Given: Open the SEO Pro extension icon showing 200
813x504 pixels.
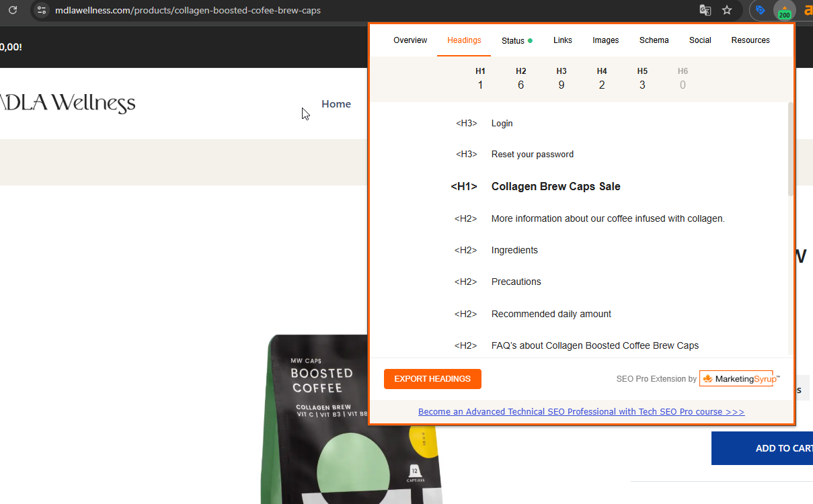Looking at the screenshot, I should coord(784,11).
